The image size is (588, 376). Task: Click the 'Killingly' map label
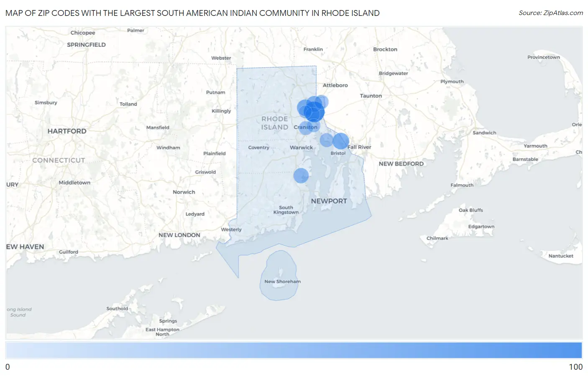click(x=221, y=111)
